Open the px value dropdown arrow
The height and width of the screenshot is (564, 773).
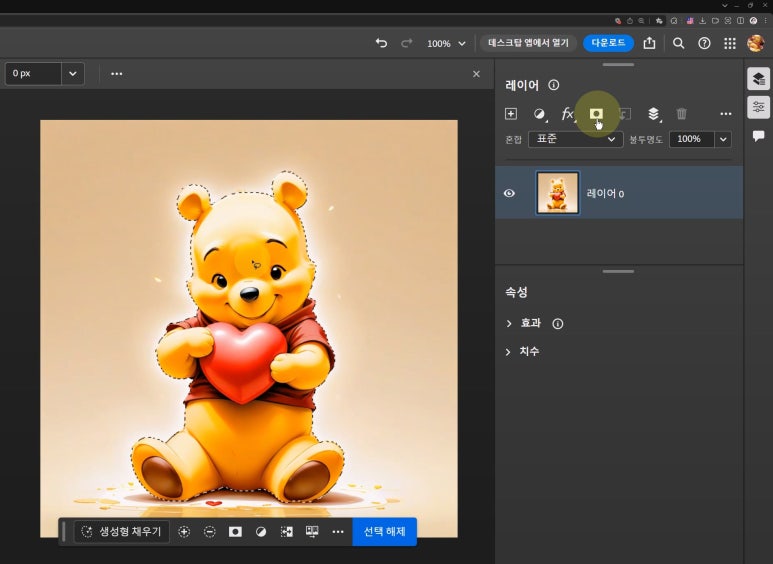click(x=73, y=73)
